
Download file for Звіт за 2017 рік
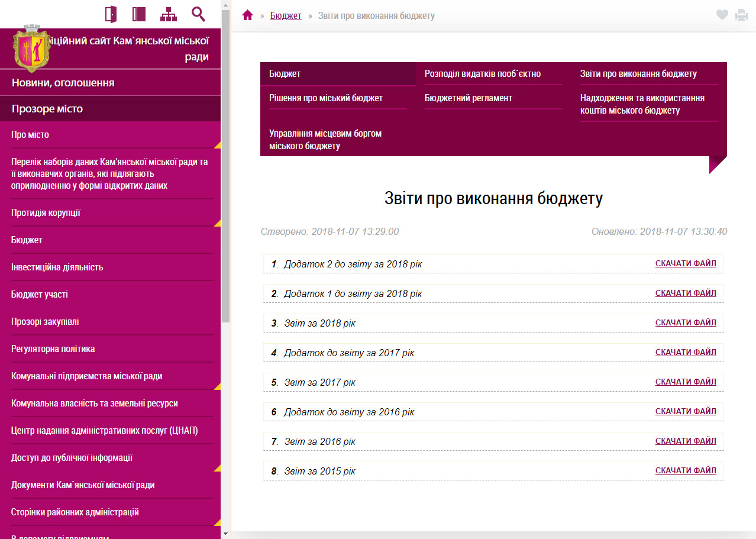tap(686, 382)
